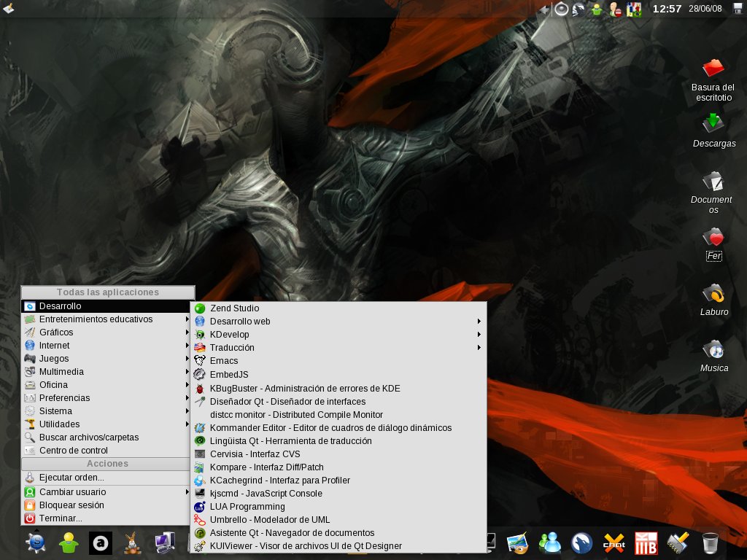747x560 pixels.
Task: Launch Diseñador Qt interface designer
Action: (x=338, y=402)
